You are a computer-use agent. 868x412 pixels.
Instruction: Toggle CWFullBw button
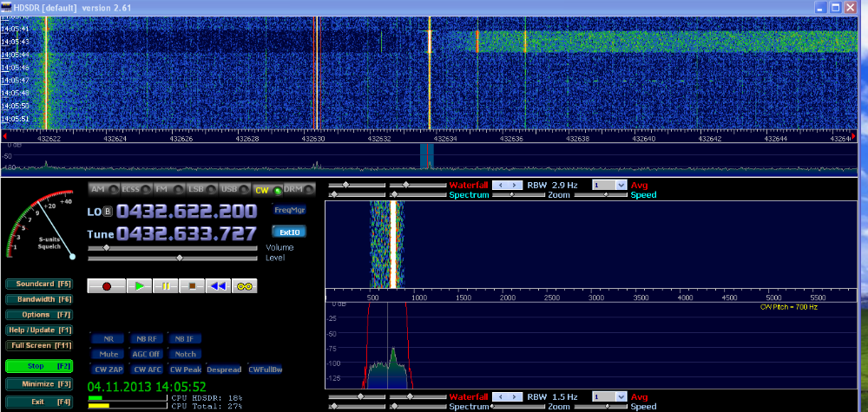pyautogui.click(x=265, y=369)
